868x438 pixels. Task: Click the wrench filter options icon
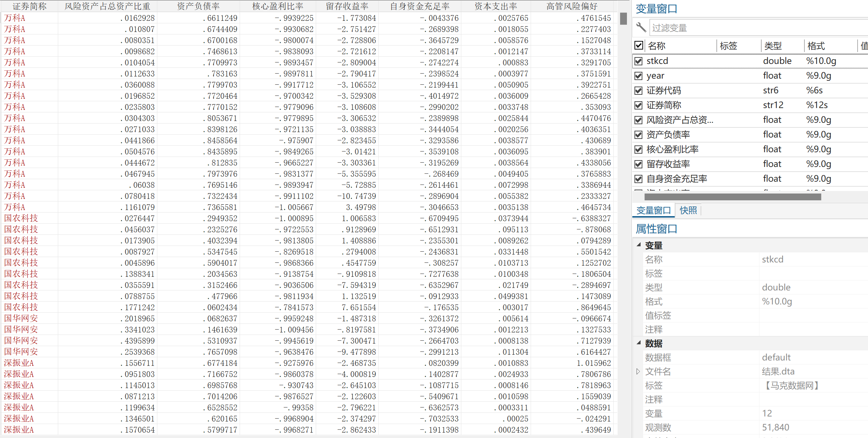point(641,27)
